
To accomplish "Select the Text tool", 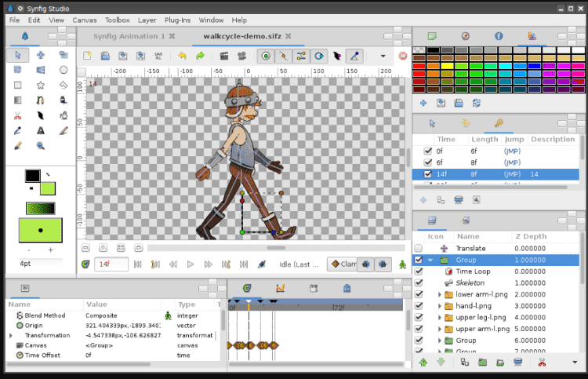I will [x=40, y=130].
